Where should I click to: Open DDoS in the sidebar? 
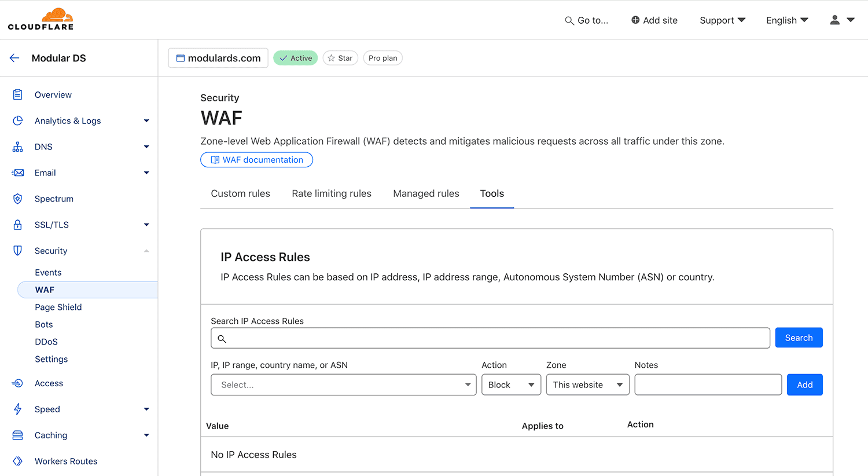coord(46,342)
